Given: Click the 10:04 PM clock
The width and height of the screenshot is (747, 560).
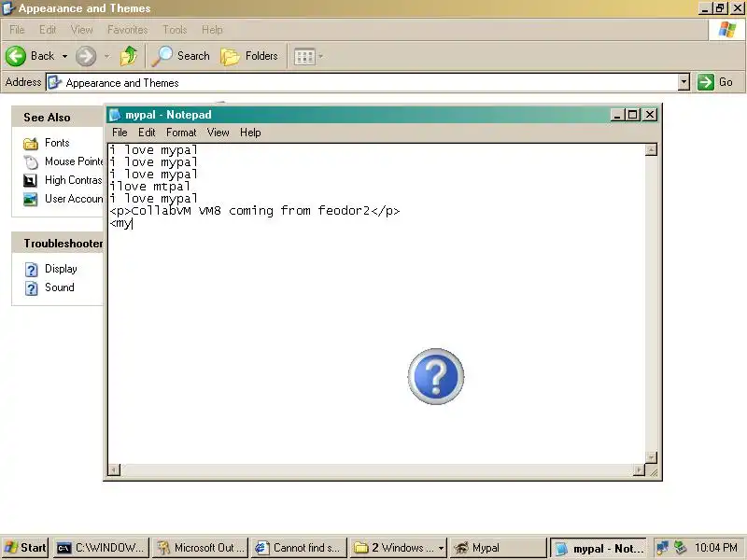Looking at the screenshot, I should click(715, 548).
